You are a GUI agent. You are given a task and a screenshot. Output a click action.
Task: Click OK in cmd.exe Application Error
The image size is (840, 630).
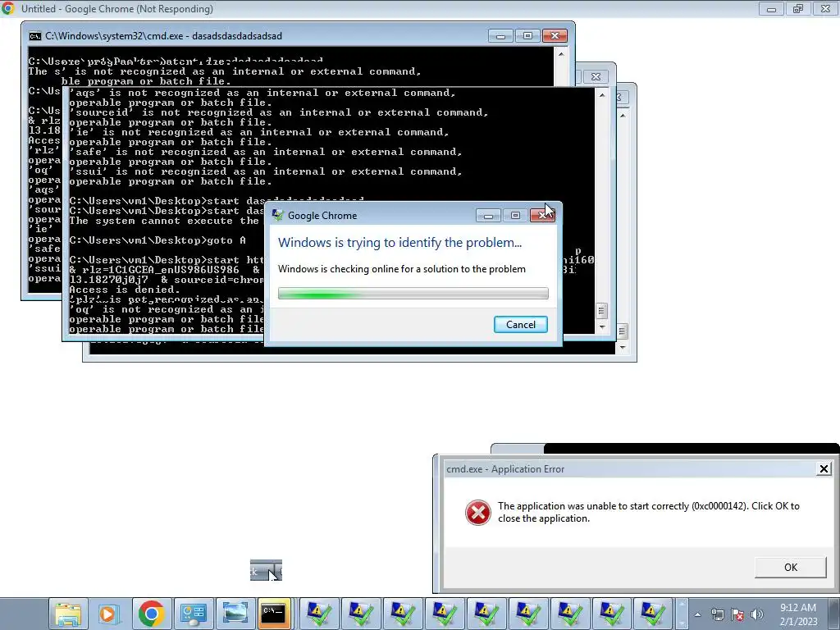click(790, 568)
